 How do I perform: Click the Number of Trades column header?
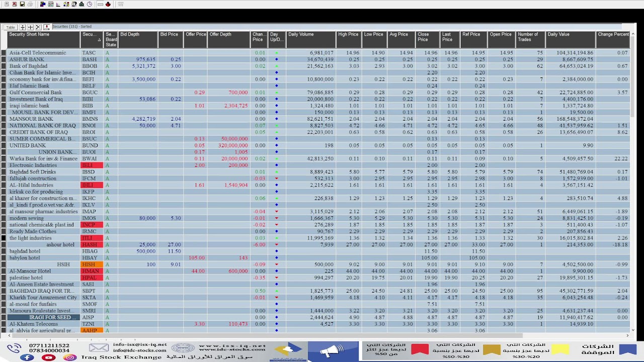coord(531,39)
